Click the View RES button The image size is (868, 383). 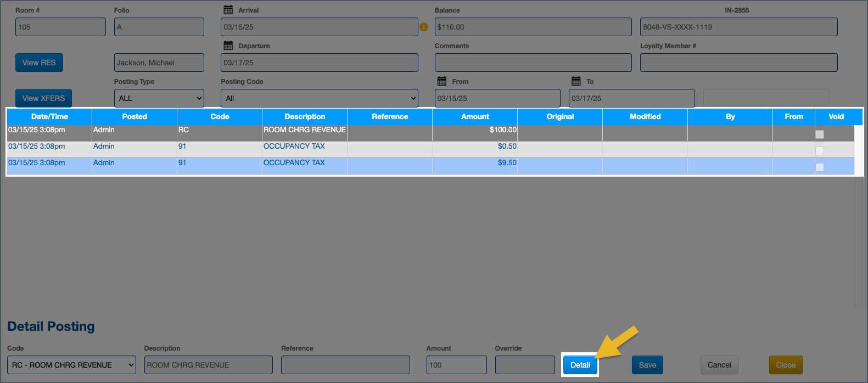[39, 63]
